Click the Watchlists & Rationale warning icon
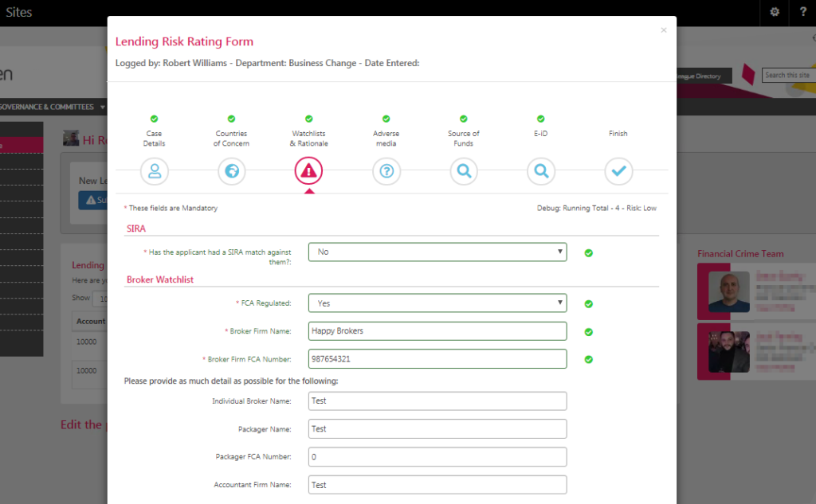The image size is (816, 504). pyautogui.click(x=308, y=170)
